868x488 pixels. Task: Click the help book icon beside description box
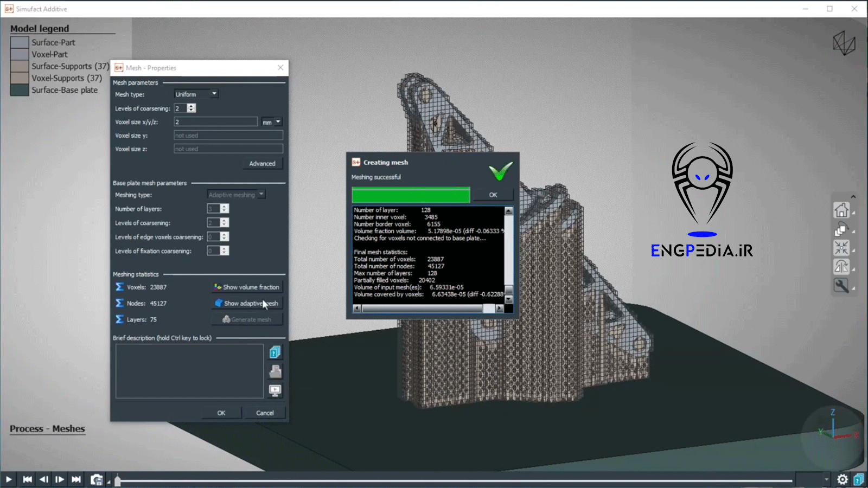click(x=275, y=352)
